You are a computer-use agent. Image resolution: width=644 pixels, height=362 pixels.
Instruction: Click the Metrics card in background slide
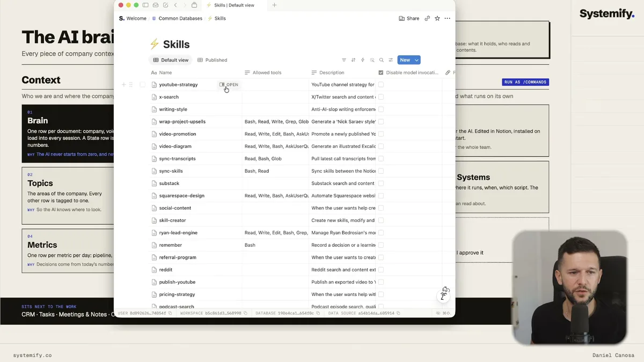point(68,251)
